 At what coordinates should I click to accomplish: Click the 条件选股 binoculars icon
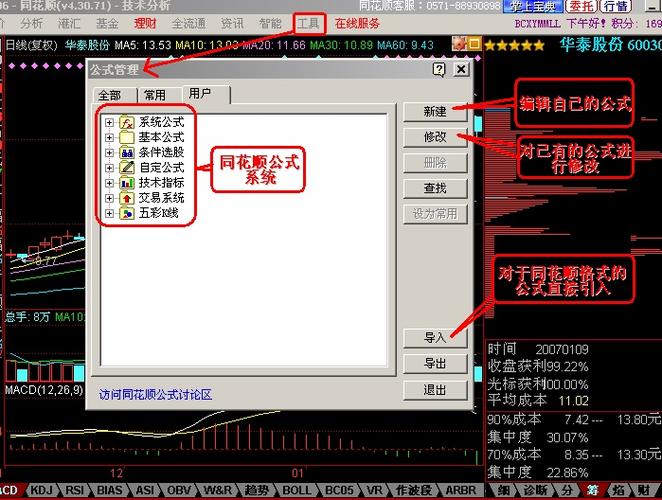coord(127,152)
